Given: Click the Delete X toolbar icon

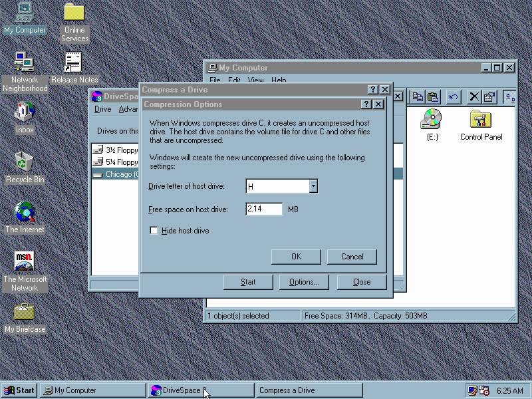Looking at the screenshot, I should coord(474,97).
